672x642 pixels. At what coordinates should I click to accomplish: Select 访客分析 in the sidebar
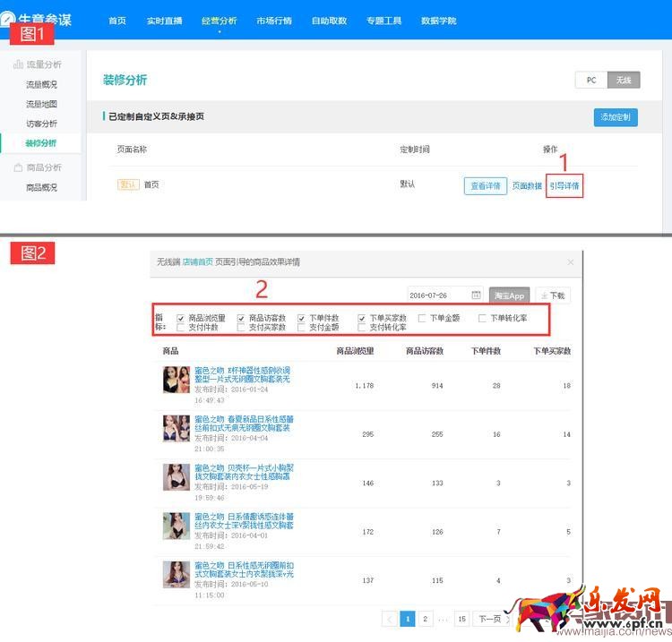point(41,124)
